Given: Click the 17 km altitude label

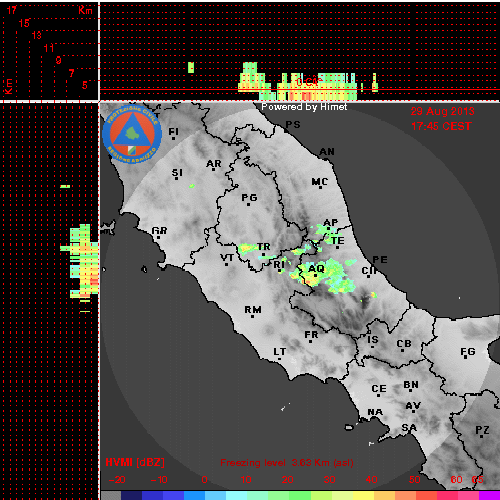Looking at the screenshot, I should (x=12, y=10).
